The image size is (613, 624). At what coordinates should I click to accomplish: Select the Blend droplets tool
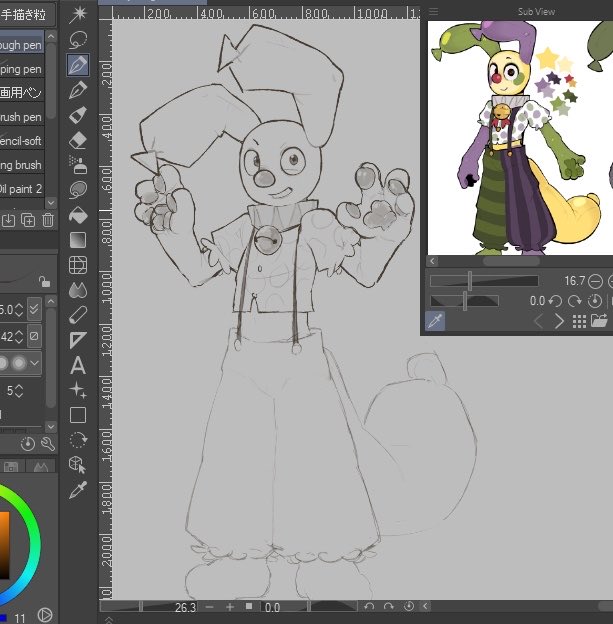[x=78, y=290]
